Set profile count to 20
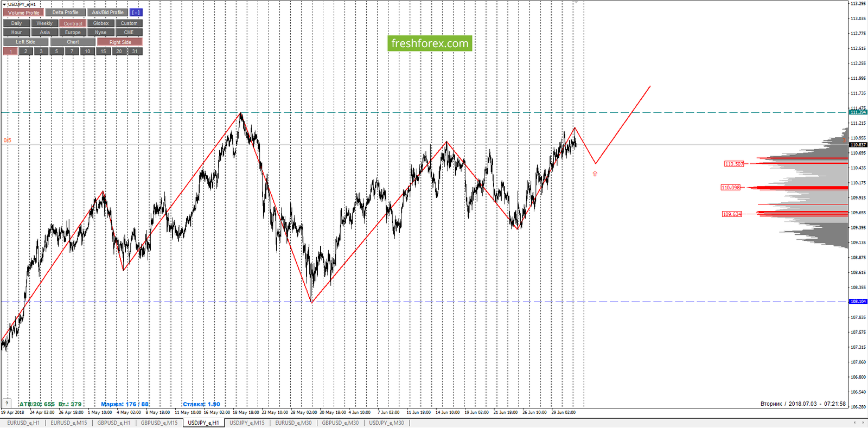 [119, 52]
